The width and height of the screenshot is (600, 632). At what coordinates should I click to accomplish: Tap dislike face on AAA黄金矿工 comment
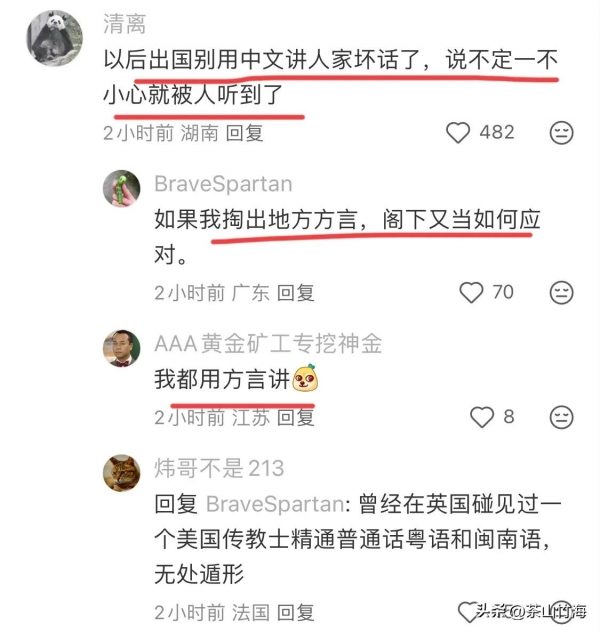[x=561, y=418]
